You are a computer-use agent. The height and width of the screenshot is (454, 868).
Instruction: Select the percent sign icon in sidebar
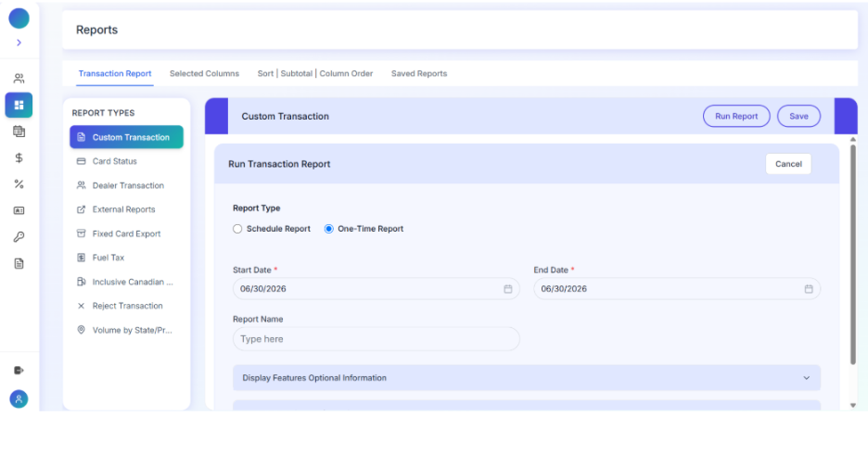coord(19,184)
